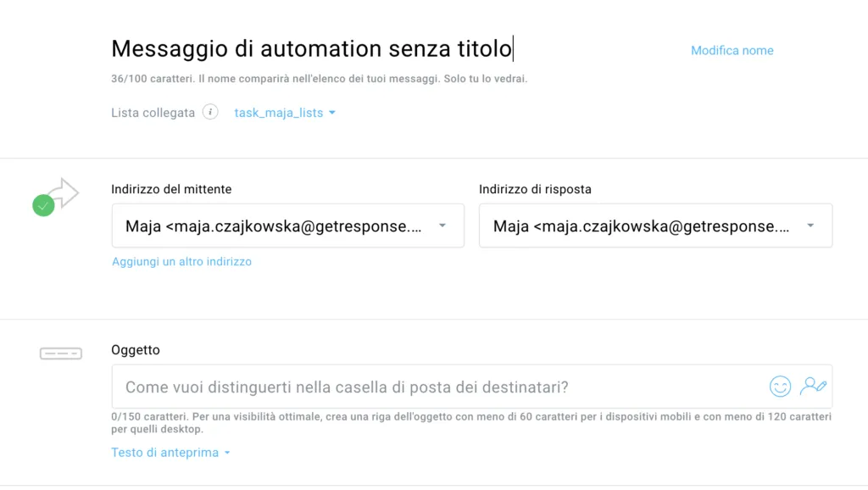This screenshot has height=490, width=868.
Task: Click the caret arrow after task_maja_lists
Action: point(332,113)
